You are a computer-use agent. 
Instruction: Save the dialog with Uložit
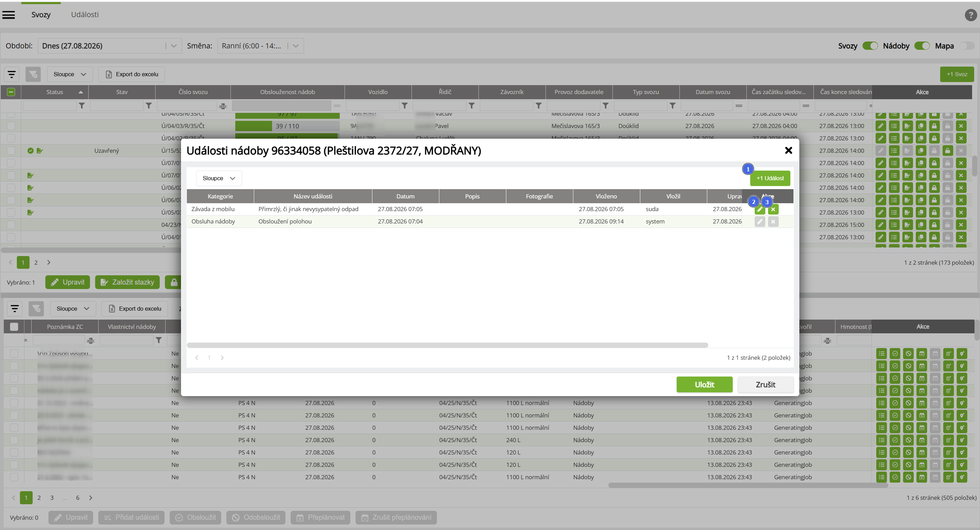coord(704,384)
